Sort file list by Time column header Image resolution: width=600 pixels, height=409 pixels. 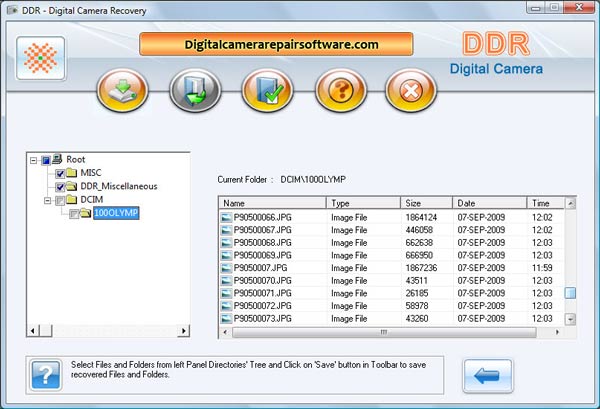[546, 203]
